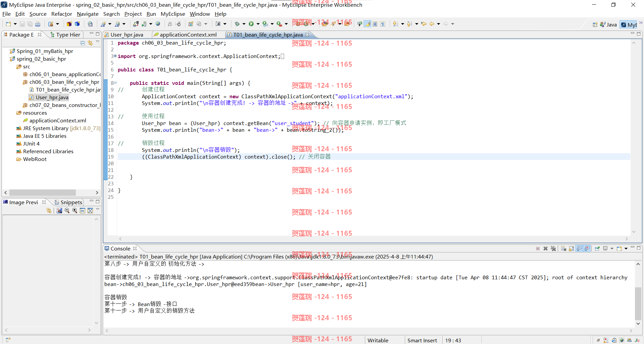
Task: Select the WebRoot folder
Action: pos(35,159)
